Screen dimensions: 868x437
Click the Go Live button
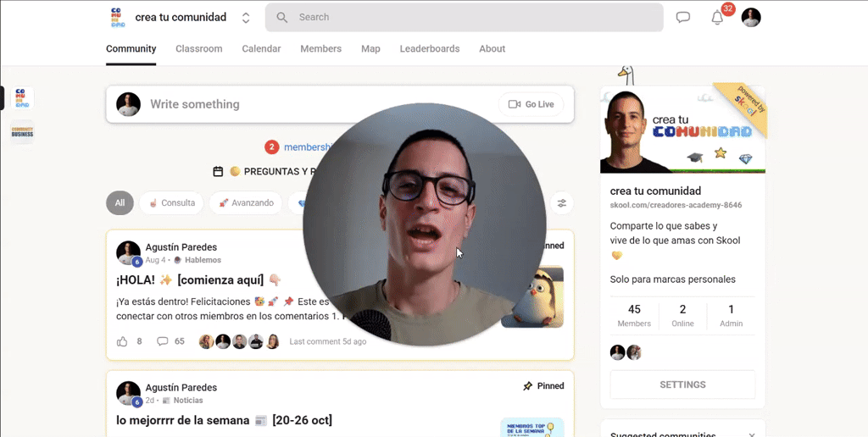[x=531, y=104]
